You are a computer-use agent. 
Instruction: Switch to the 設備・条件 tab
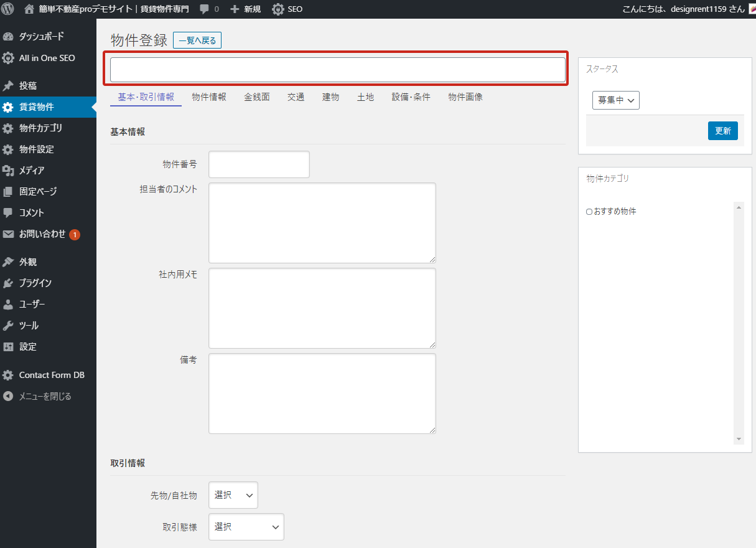pyautogui.click(x=411, y=97)
